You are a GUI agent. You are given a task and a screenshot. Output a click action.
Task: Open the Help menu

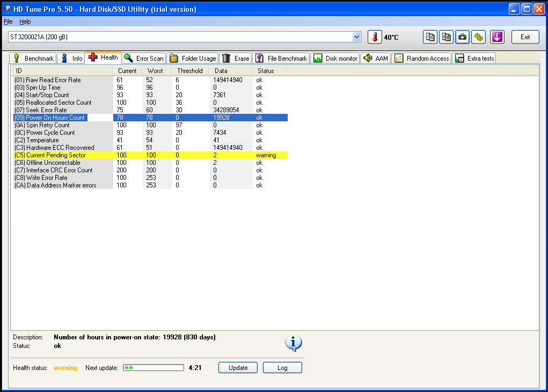coord(25,21)
